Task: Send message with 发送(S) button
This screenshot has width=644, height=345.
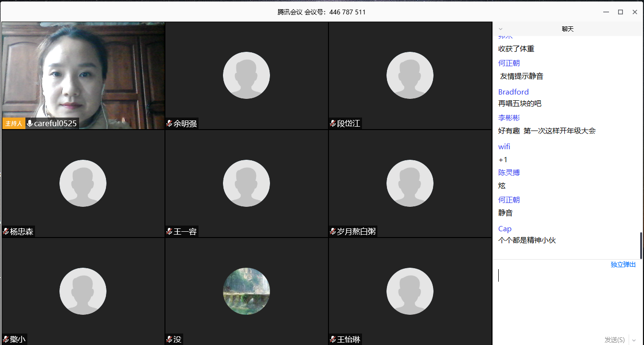Action: pyautogui.click(x=614, y=340)
